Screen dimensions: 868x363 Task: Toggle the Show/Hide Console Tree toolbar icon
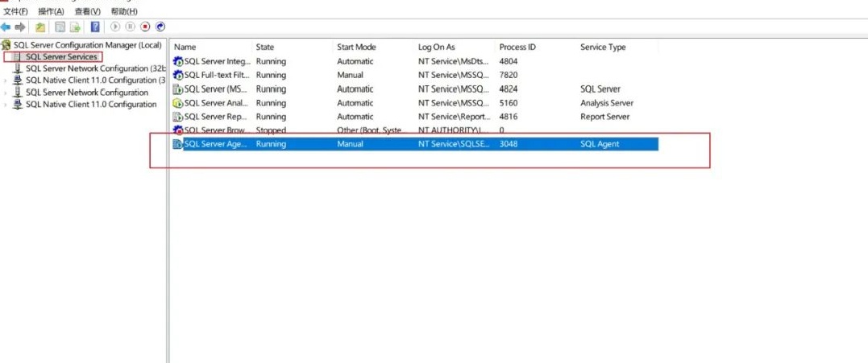point(60,27)
